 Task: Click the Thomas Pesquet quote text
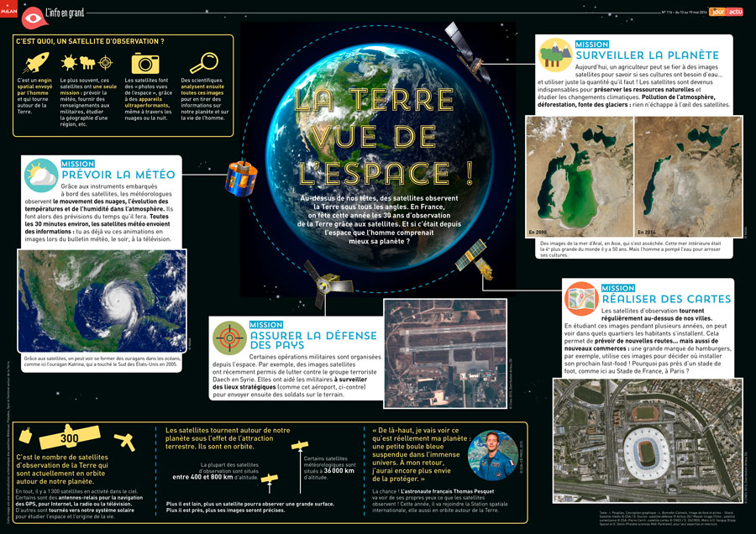pyautogui.click(x=419, y=454)
